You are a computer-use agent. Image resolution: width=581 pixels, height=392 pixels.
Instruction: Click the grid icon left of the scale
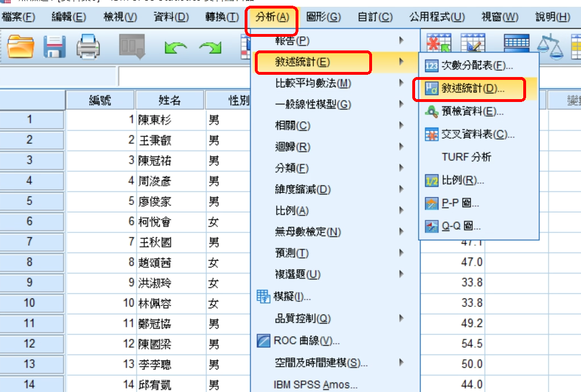click(x=516, y=46)
